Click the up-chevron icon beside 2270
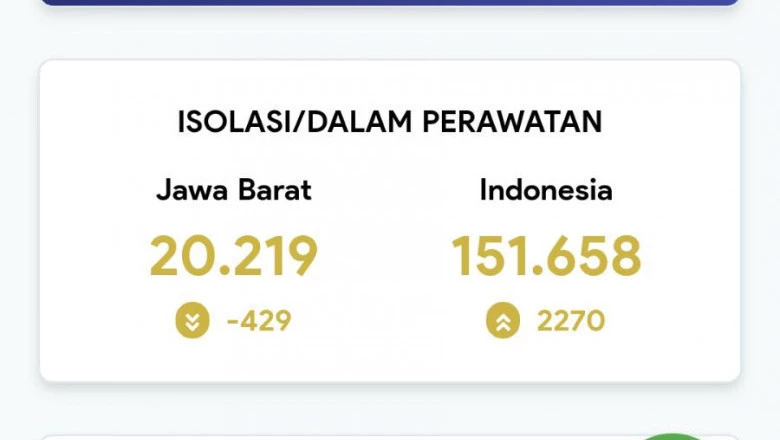The height and width of the screenshot is (440, 780). coord(503,320)
